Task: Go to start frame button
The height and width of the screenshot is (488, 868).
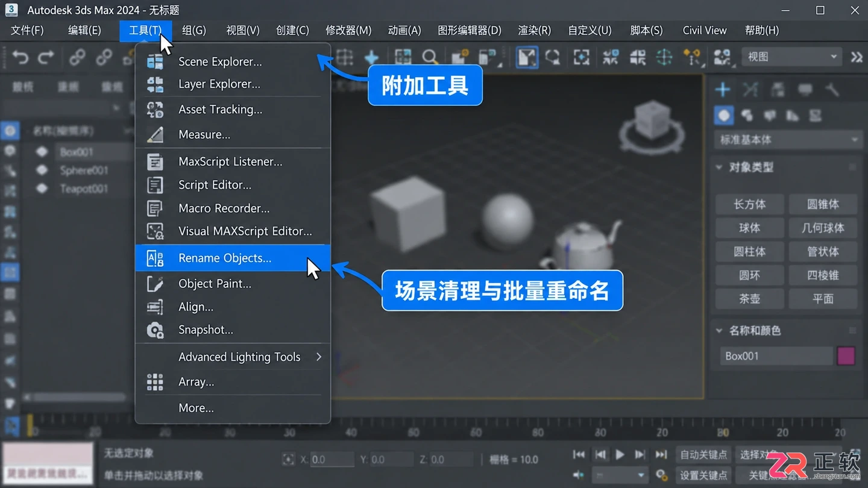Action: pyautogui.click(x=579, y=454)
